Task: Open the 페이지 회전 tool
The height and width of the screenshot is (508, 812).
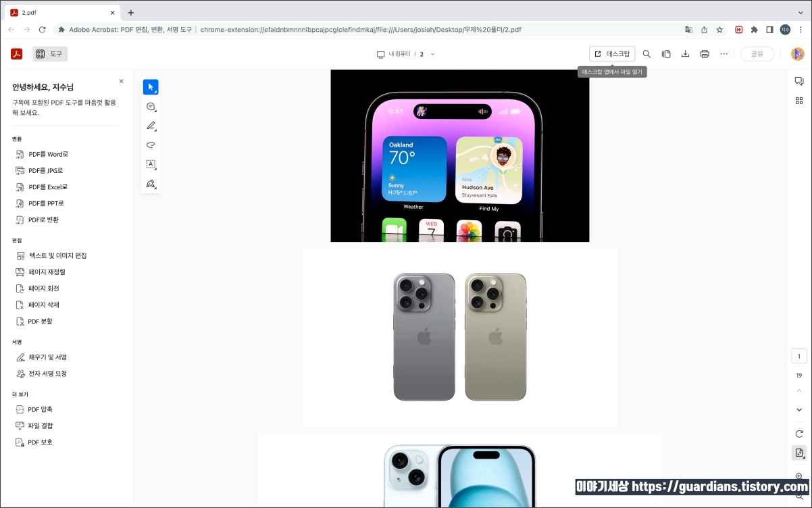Action: point(37,288)
